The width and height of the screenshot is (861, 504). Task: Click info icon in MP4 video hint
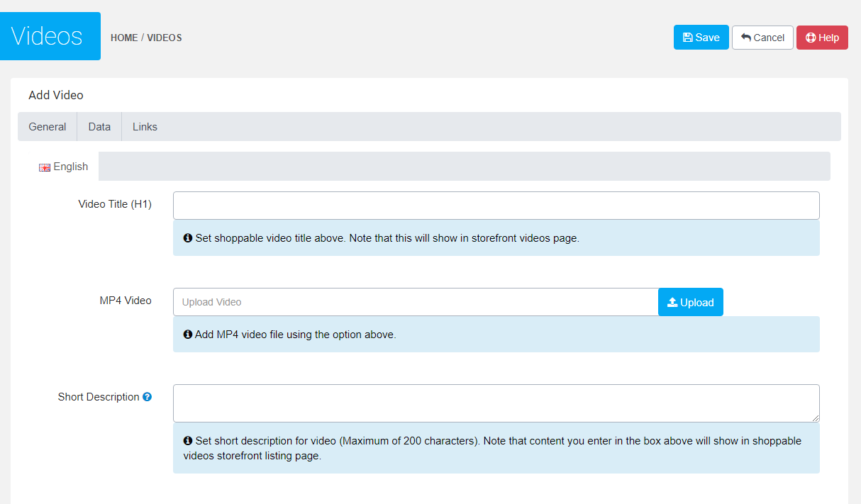pos(188,335)
